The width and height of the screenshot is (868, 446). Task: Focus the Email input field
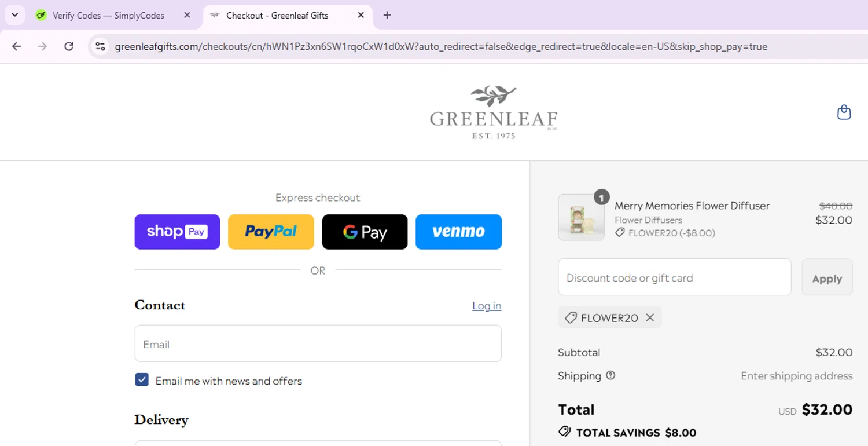318,343
